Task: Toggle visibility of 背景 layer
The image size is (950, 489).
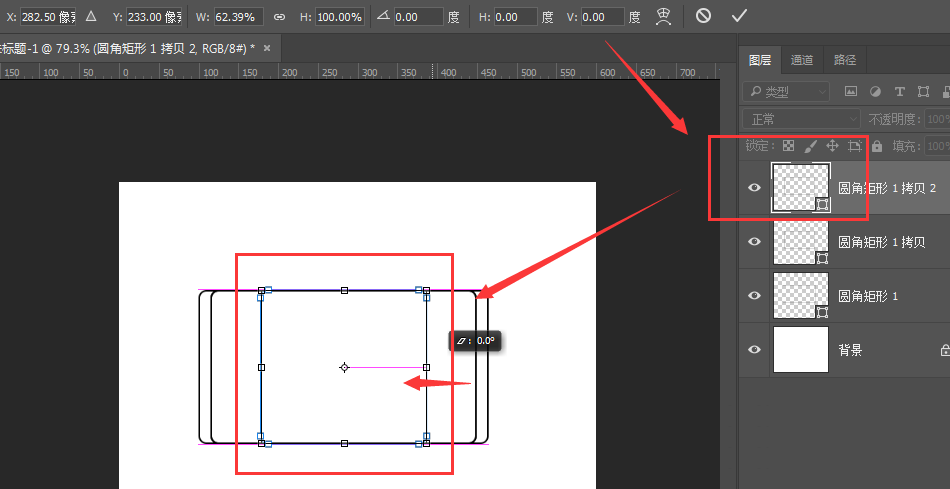Action: 754,350
